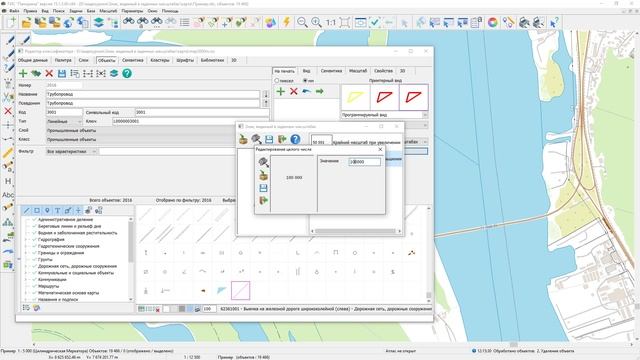Screen dimensions: 640x360
Task: Open the 'Параметры' menu
Action: 132,11
